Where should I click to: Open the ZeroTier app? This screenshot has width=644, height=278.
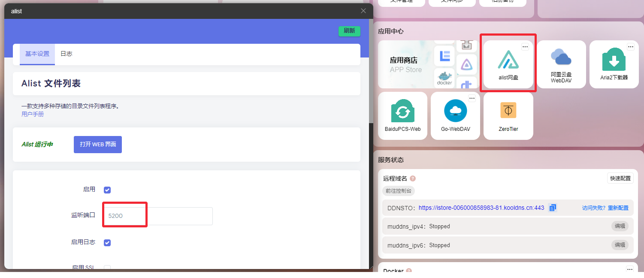pos(508,115)
